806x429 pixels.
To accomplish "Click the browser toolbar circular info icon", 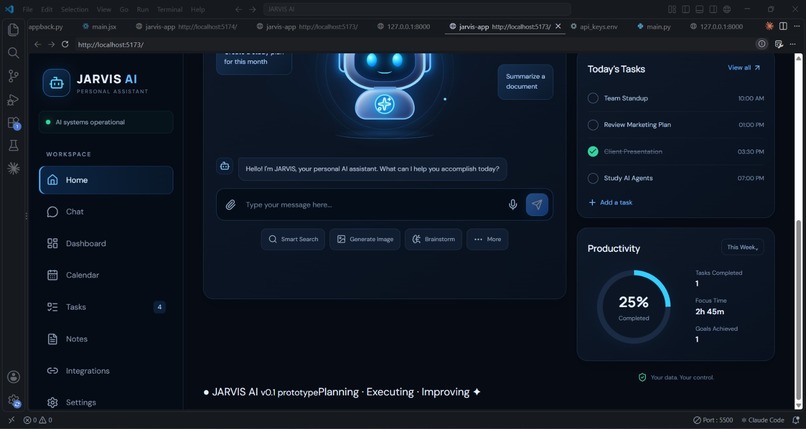I will 762,44.
